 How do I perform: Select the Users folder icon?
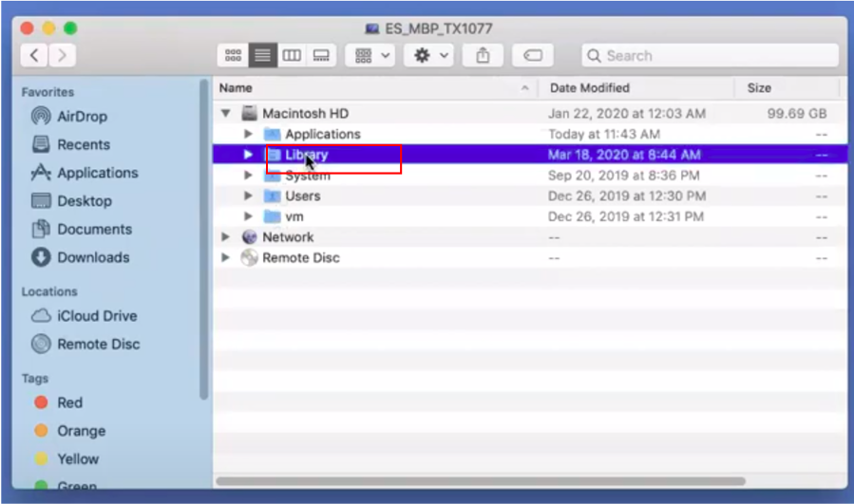point(272,196)
